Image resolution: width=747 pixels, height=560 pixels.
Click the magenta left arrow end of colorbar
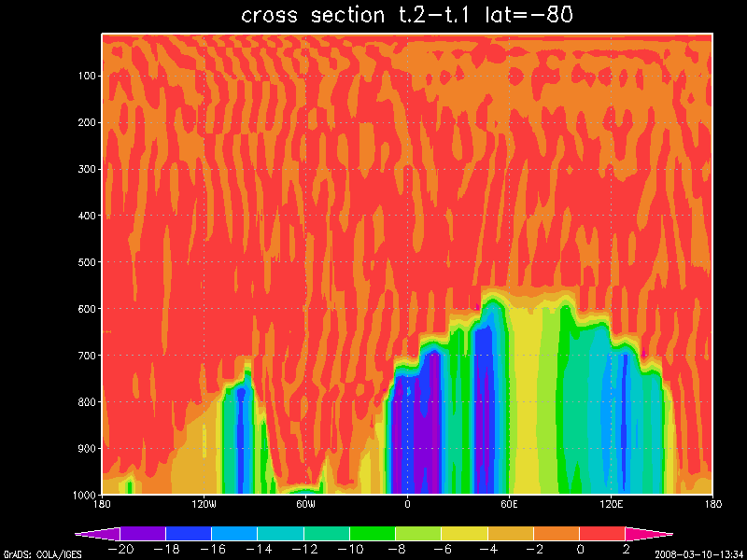(x=98, y=533)
